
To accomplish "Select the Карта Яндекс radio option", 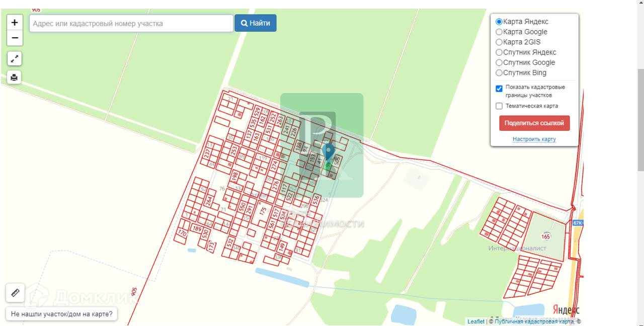I will coord(499,22).
